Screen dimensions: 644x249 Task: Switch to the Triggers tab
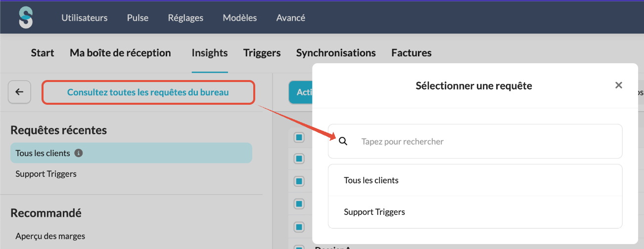tap(262, 53)
